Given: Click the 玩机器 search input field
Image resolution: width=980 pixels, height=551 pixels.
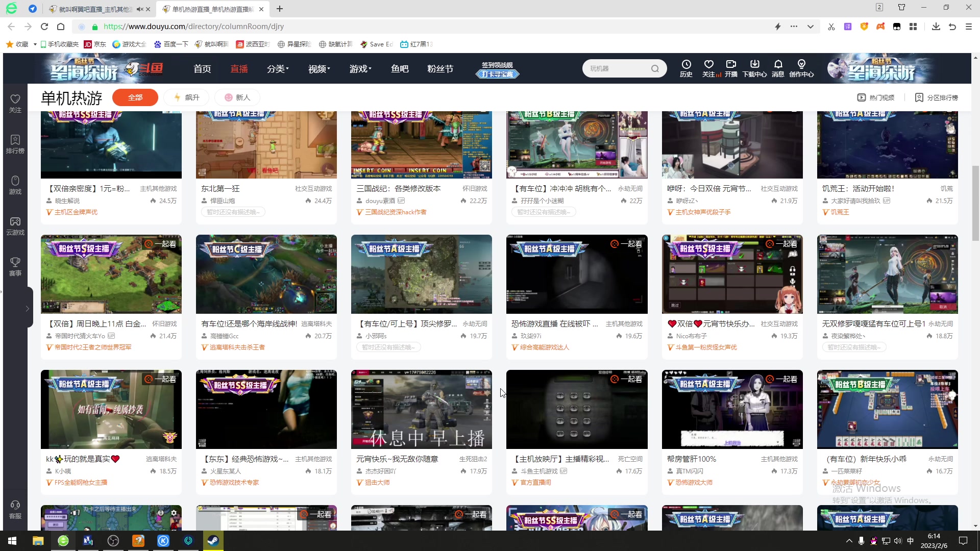Looking at the screenshot, I should point(618,68).
